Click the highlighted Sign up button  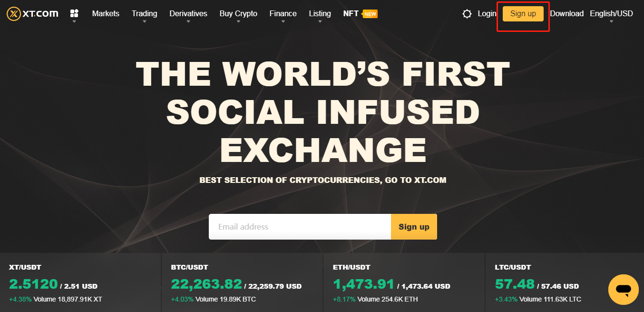coord(523,13)
